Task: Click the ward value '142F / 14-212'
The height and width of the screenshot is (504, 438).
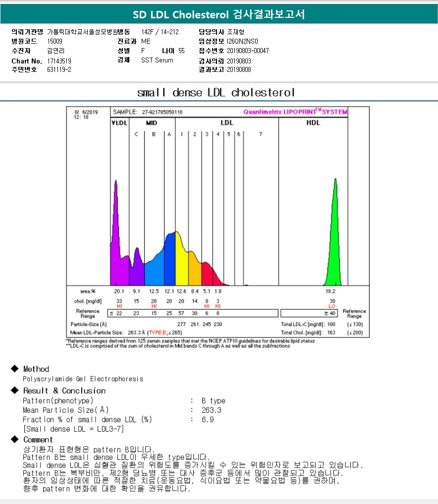Action: coord(160,32)
